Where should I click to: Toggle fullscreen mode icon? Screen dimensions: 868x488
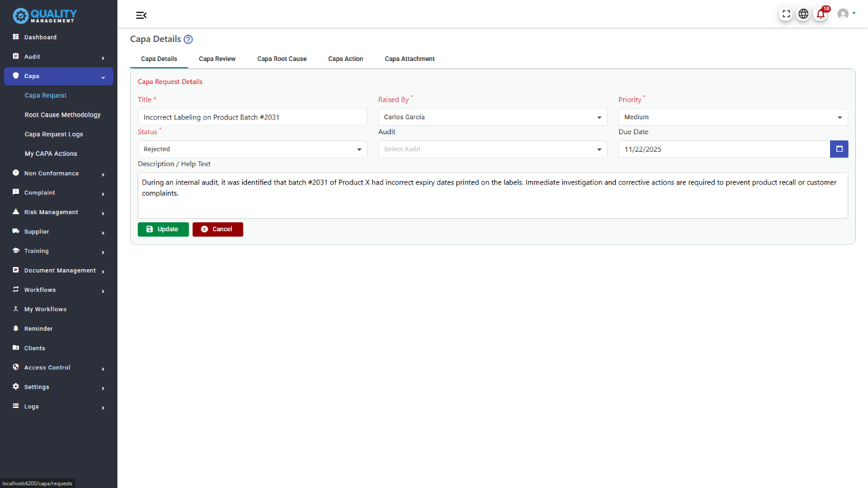(x=786, y=14)
